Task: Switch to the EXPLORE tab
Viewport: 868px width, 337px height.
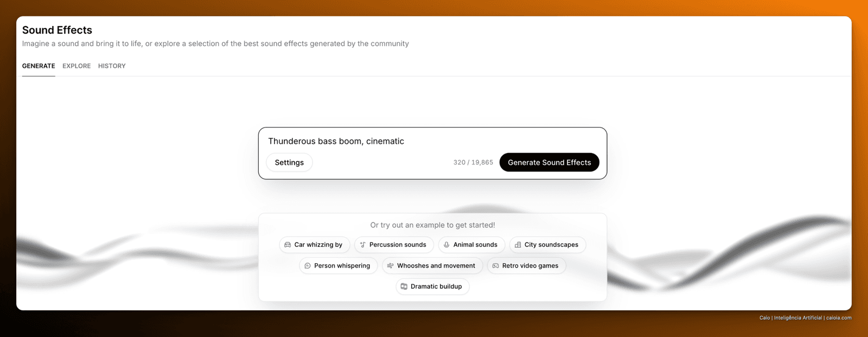Action: pyautogui.click(x=76, y=66)
